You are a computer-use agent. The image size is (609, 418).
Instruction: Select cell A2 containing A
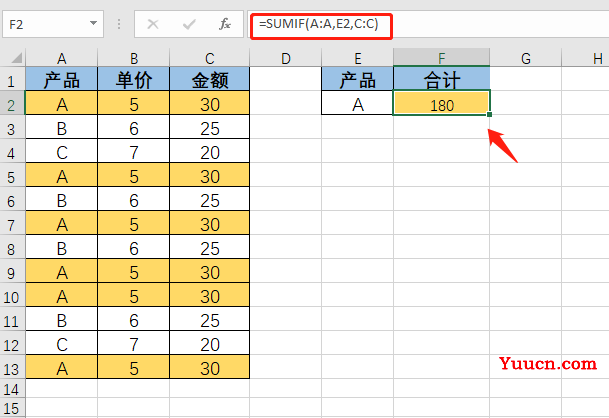tap(61, 104)
